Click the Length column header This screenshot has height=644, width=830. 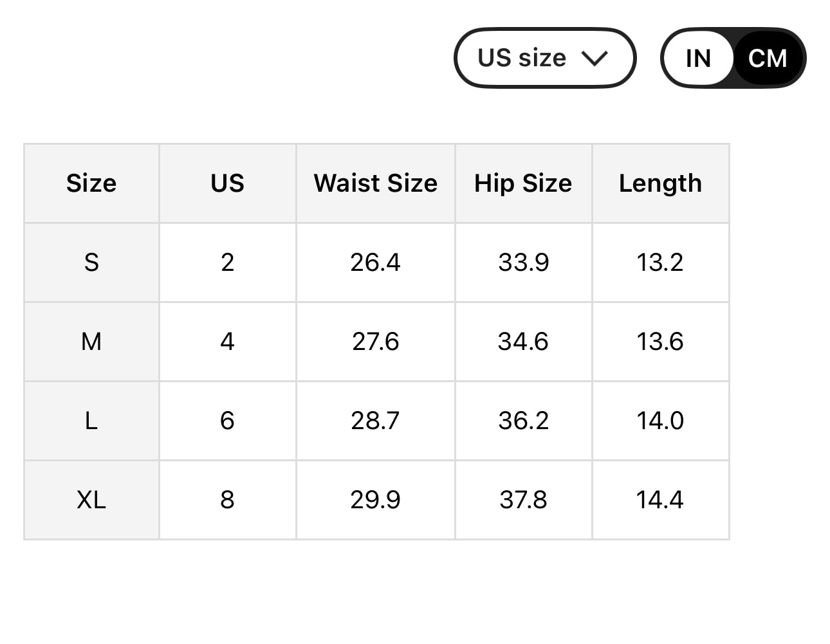660,183
